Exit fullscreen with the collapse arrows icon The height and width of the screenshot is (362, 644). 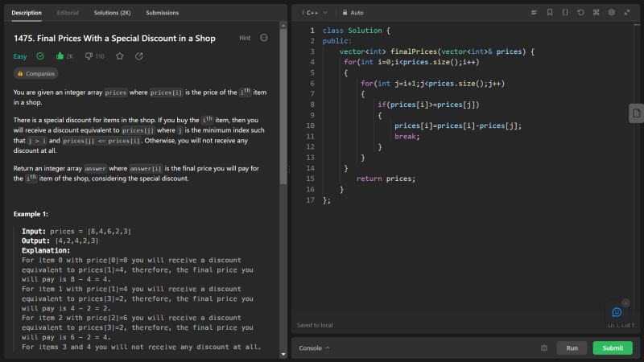click(x=627, y=12)
